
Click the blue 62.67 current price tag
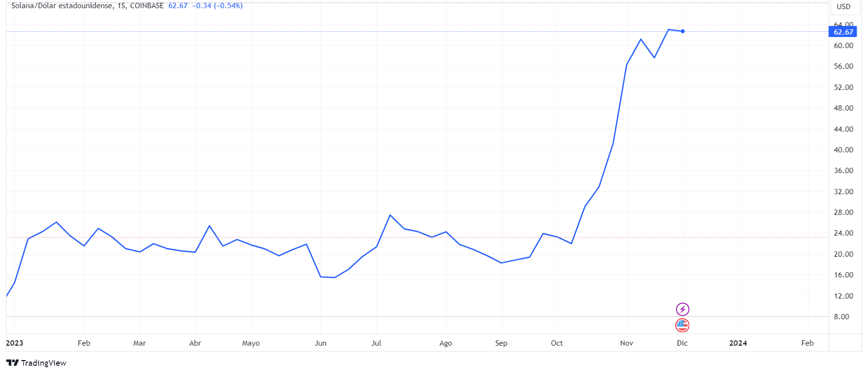[843, 32]
